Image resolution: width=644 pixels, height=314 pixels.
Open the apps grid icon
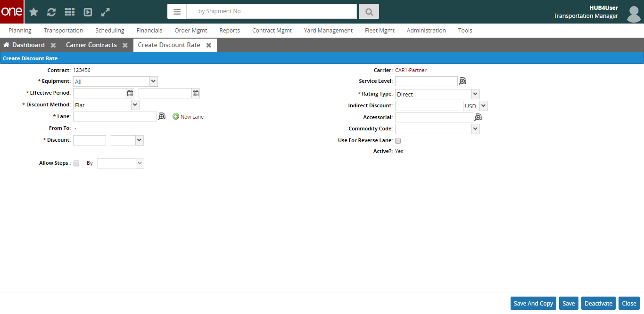click(x=70, y=12)
